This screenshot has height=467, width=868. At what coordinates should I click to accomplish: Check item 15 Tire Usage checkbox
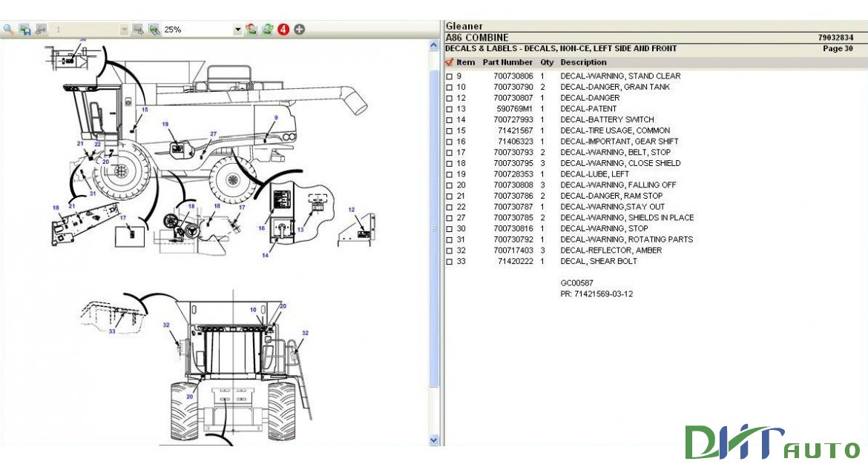pyautogui.click(x=450, y=131)
